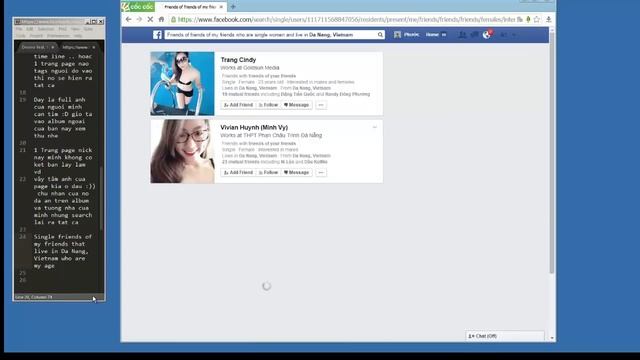Open Find menu in Sublime Text window

pyautogui.click(x=62, y=29)
